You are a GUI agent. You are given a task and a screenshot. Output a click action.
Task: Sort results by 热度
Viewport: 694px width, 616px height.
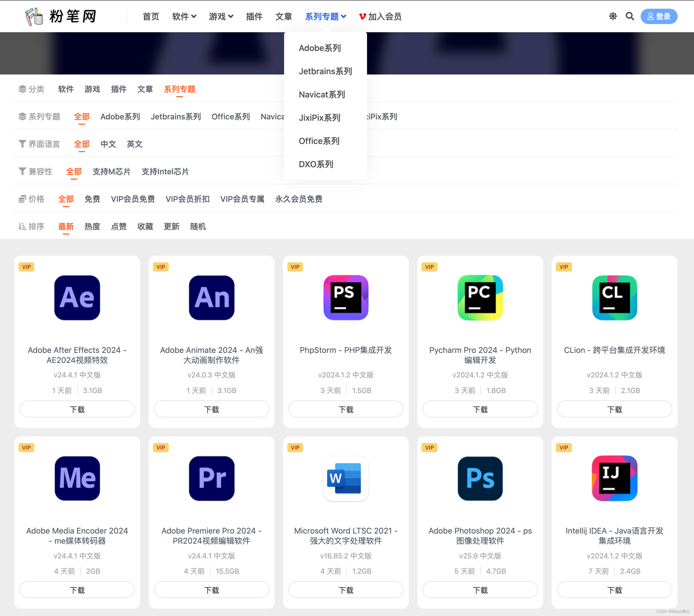tap(92, 226)
